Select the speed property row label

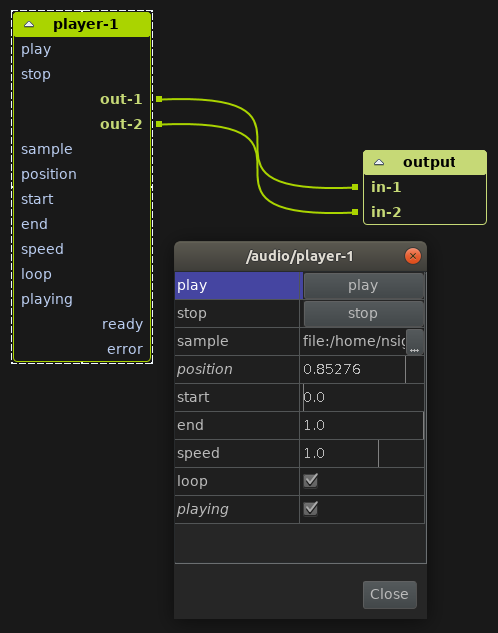(237, 453)
